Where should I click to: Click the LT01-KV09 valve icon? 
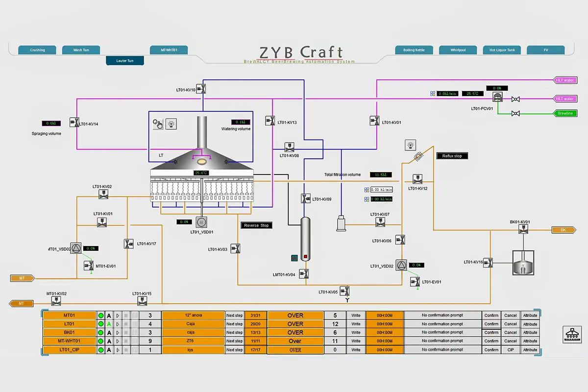(x=305, y=198)
